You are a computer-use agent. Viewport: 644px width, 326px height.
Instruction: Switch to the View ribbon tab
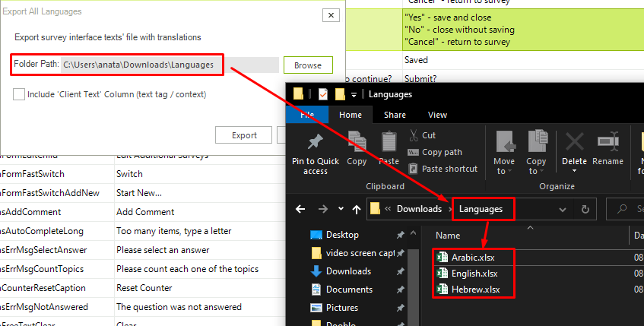(x=437, y=115)
